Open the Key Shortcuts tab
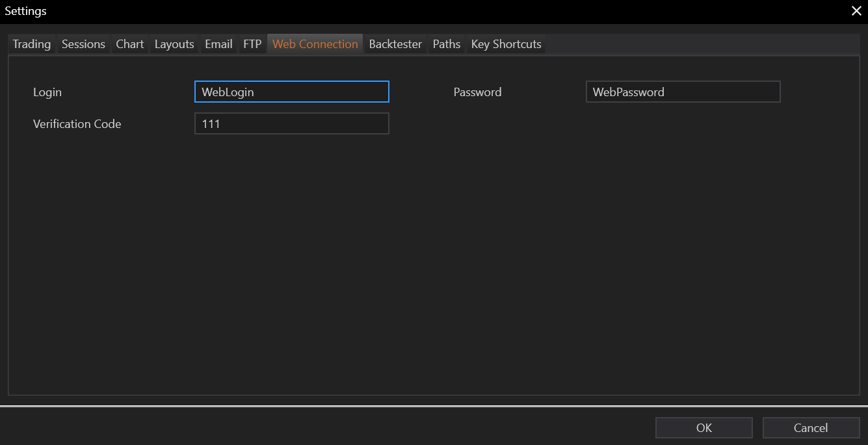This screenshot has width=868, height=445. tap(506, 44)
